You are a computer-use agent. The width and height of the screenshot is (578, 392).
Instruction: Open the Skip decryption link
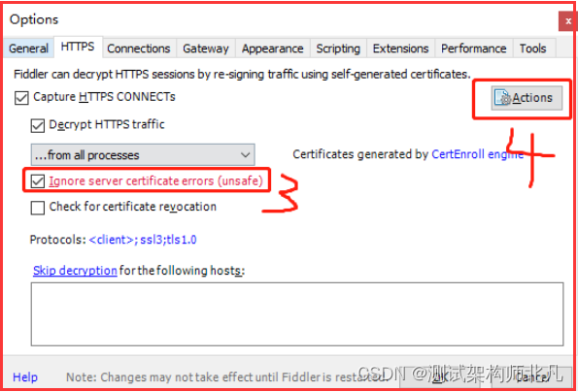[x=75, y=271]
